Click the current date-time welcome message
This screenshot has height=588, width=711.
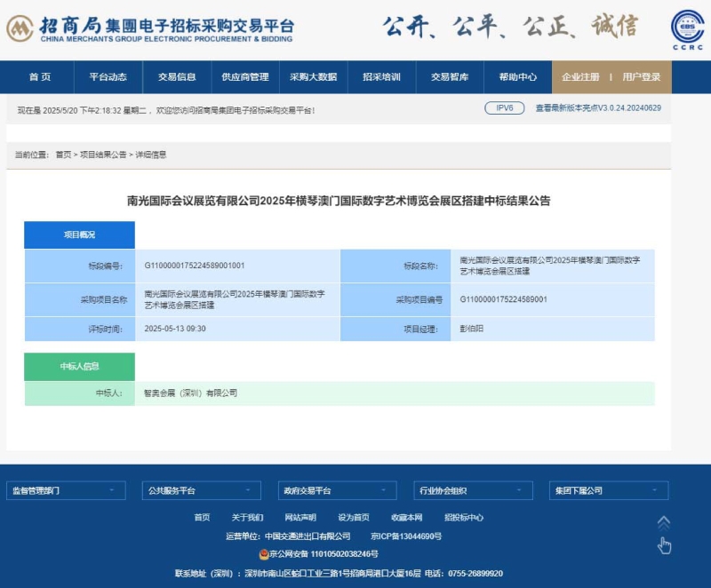pos(166,110)
